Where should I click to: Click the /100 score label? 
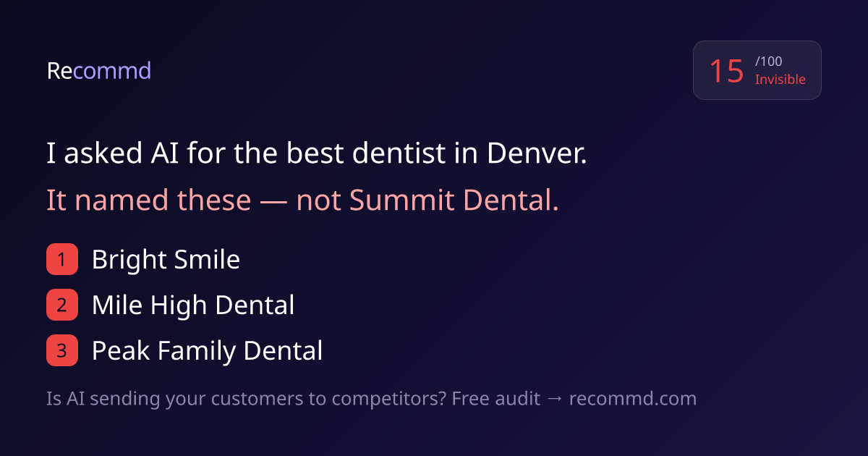(x=768, y=62)
